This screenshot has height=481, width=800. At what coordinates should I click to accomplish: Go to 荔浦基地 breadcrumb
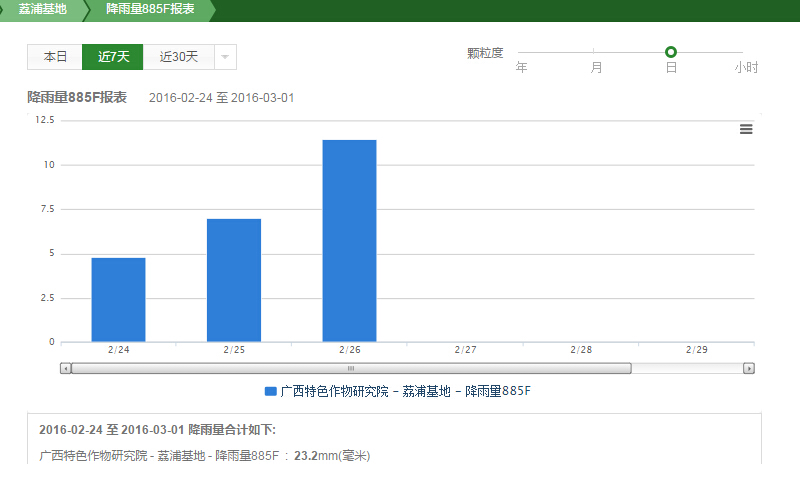43,9
